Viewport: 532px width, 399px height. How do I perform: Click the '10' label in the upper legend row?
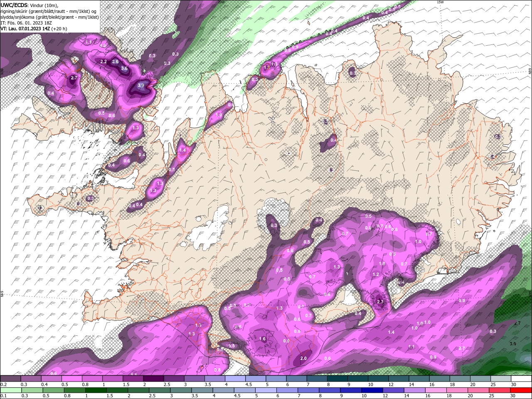click(370, 384)
